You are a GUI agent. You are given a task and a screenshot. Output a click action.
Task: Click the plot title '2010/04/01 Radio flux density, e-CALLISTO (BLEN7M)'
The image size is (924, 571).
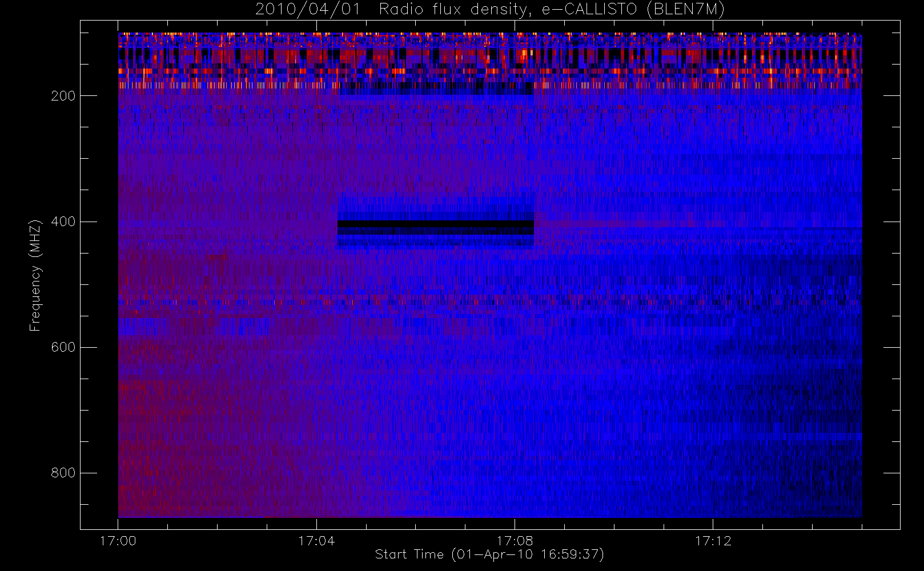point(490,10)
